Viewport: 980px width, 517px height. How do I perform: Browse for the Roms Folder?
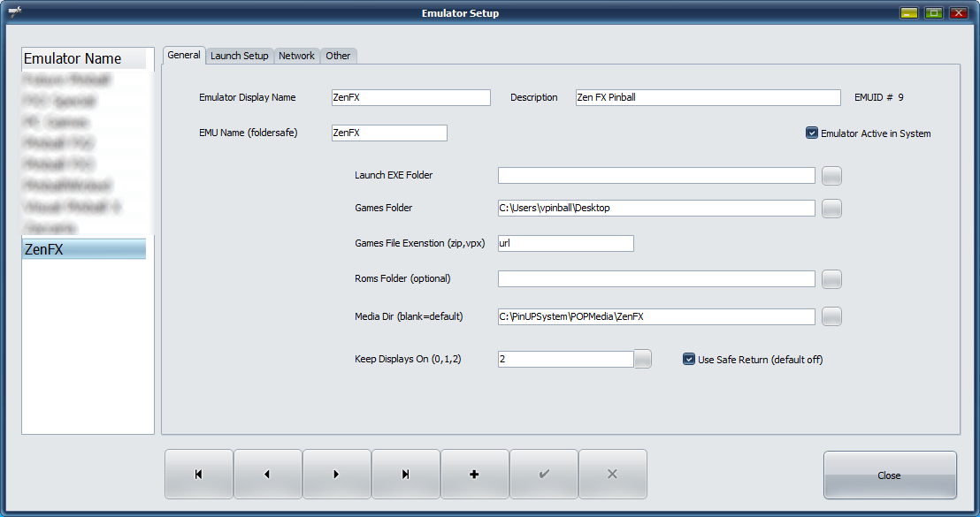831,279
